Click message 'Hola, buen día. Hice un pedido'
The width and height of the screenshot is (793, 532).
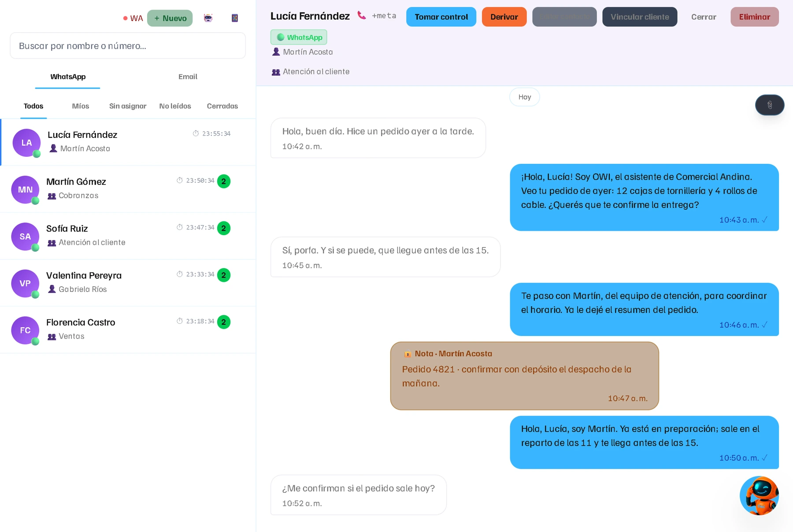click(378, 138)
